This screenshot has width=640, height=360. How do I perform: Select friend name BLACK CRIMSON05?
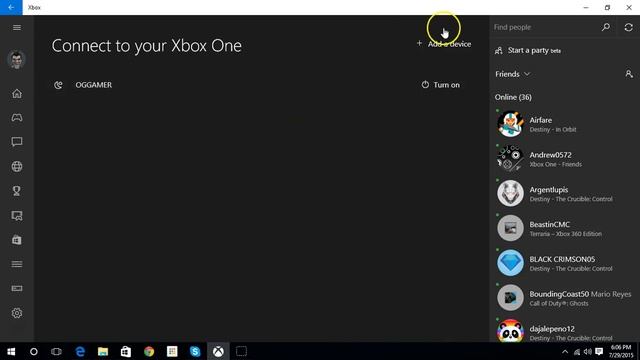562,259
